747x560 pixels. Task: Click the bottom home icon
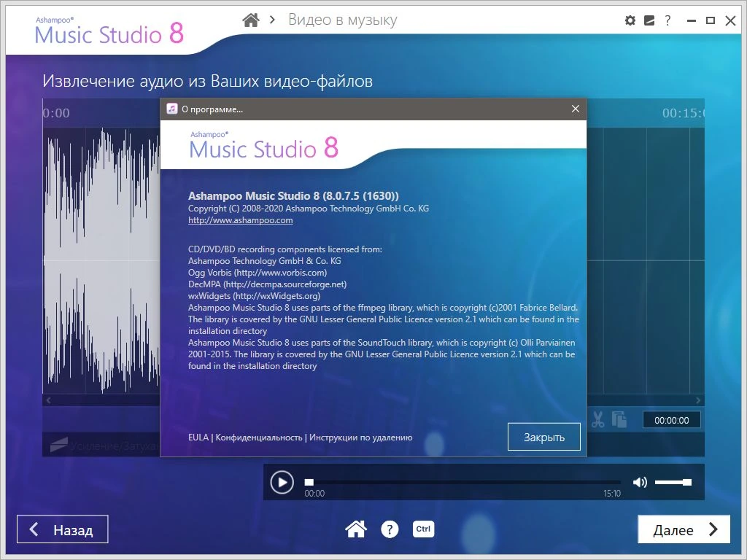(x=356, y=529)
